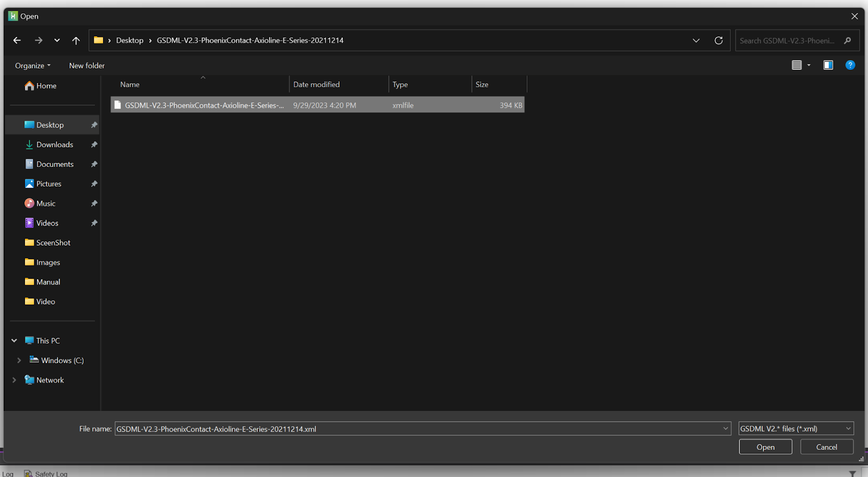Open the GSDML V2.* files type filter
This screenshot has height=477, width=868.
click(x=796, y=429)
